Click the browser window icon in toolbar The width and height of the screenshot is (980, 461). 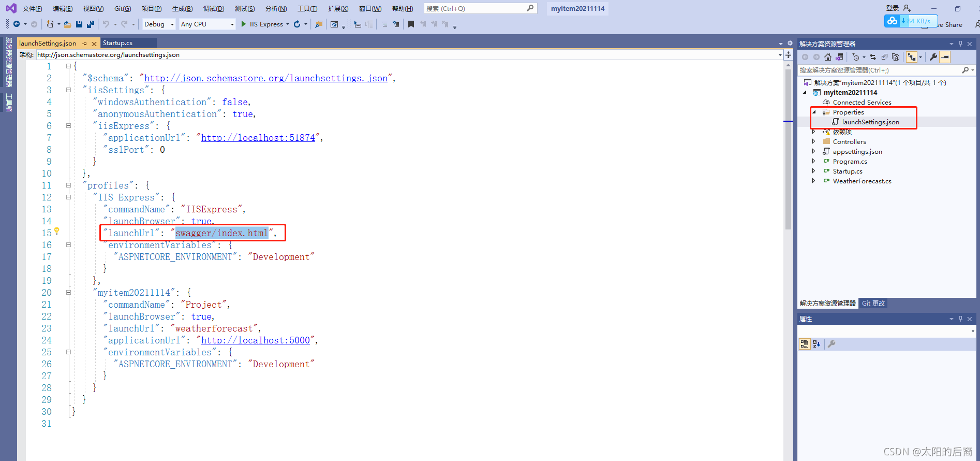pyautogui.click(x=334, y=24)
